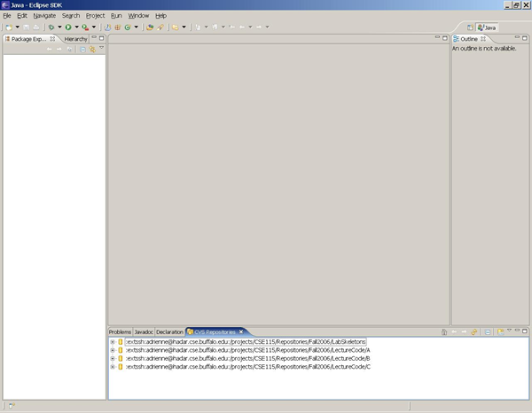Screen dimensions: 532x413
Task: Collapse all in Package Explorer
Action: 83,50
